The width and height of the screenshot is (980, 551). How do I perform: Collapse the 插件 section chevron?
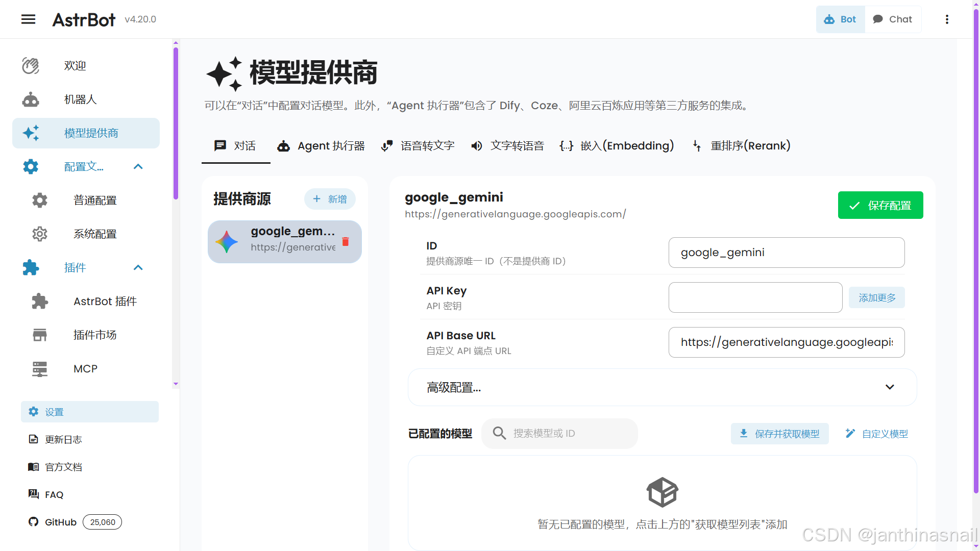138,268
